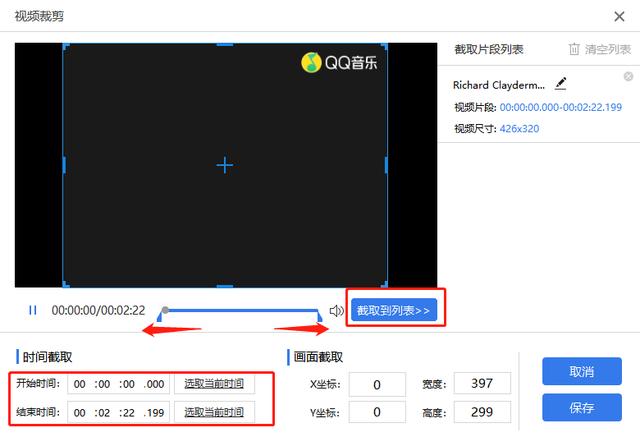The image size is (640, 437).
Task: Click the X坐标 input field
Action: pos(377,384)
